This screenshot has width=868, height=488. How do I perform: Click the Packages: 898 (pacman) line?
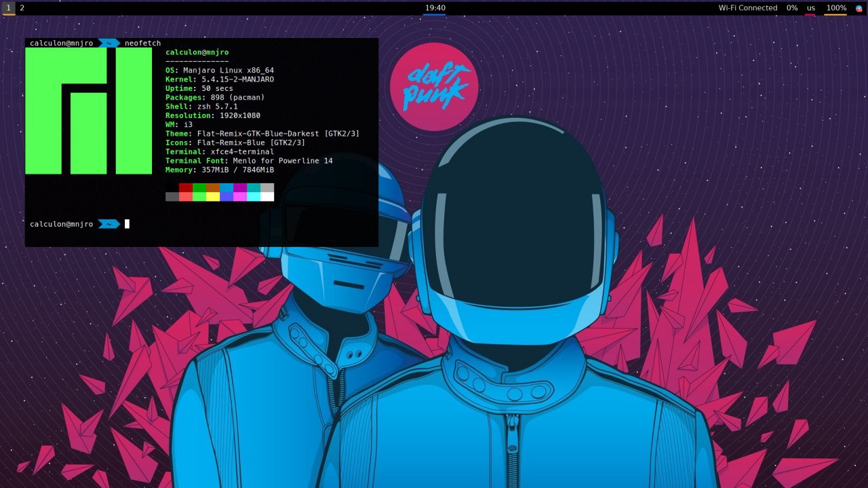(x=215, y=97)
